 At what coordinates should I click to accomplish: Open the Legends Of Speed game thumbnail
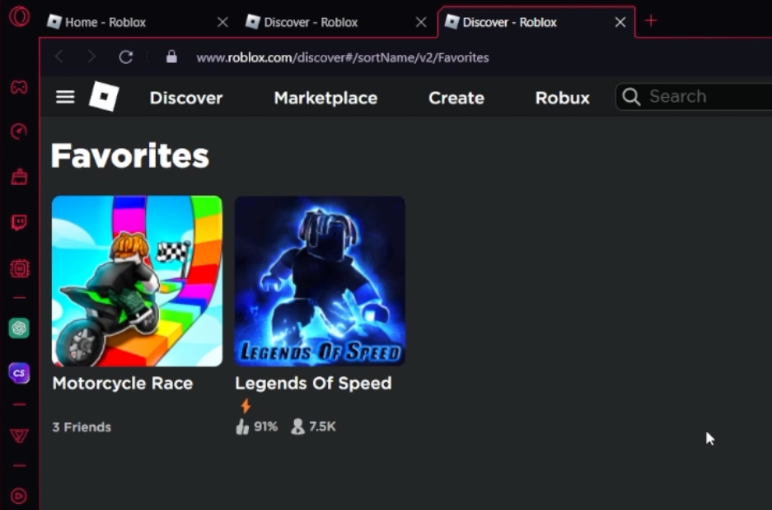320,281
